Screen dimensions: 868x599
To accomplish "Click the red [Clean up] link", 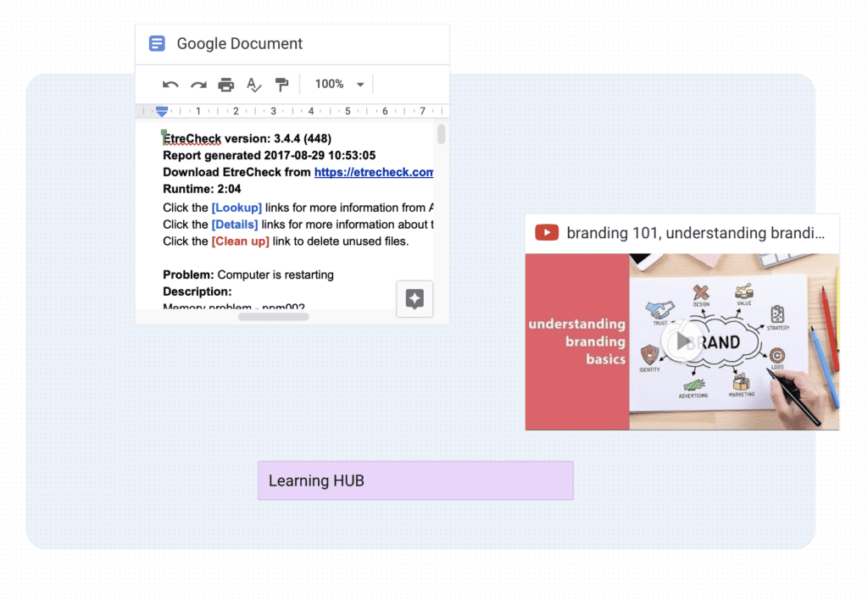I will click(240, 241).
